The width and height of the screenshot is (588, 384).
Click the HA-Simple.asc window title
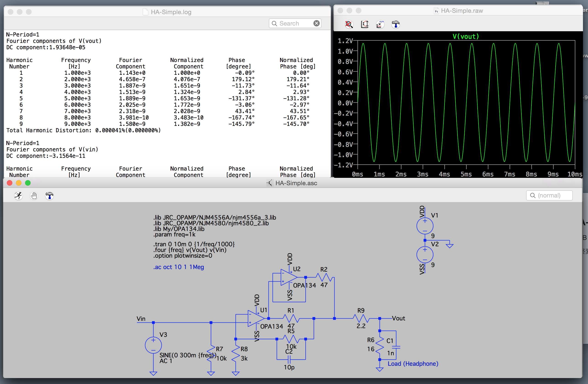pyautogui.click(x=296, y=183)
